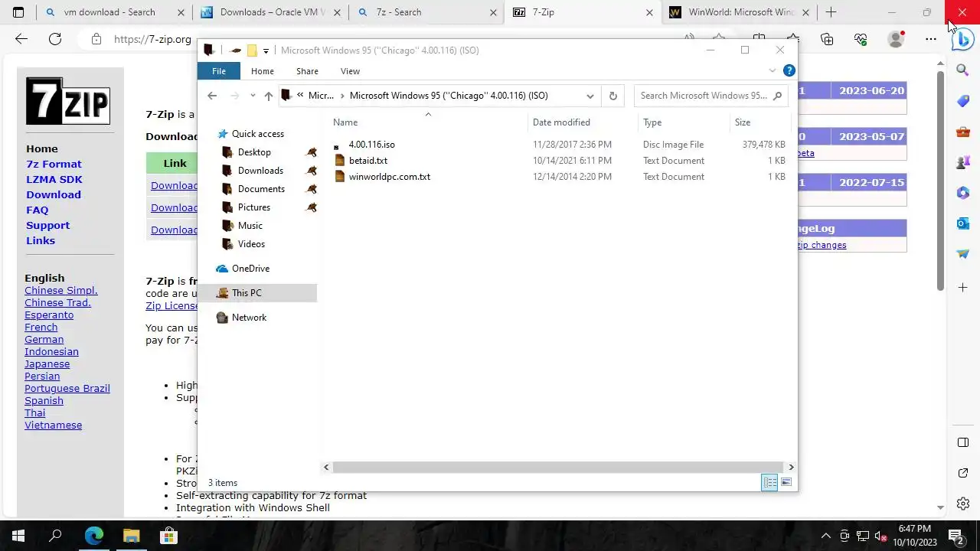Select winworldpc.com.txt file

(389, 177)
